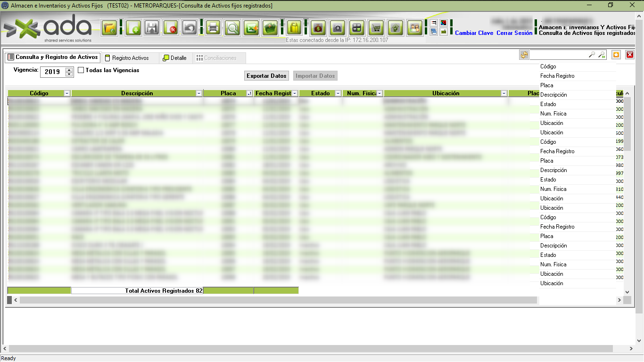Click the padlock toolbar icon
The width and height of the screenshot is (644, 362).
click(x=294, y=28)
